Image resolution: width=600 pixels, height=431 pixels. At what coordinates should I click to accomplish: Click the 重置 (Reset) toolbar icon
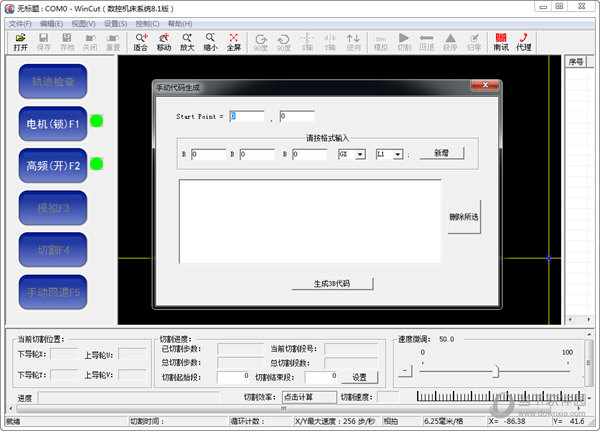point(113,42)
